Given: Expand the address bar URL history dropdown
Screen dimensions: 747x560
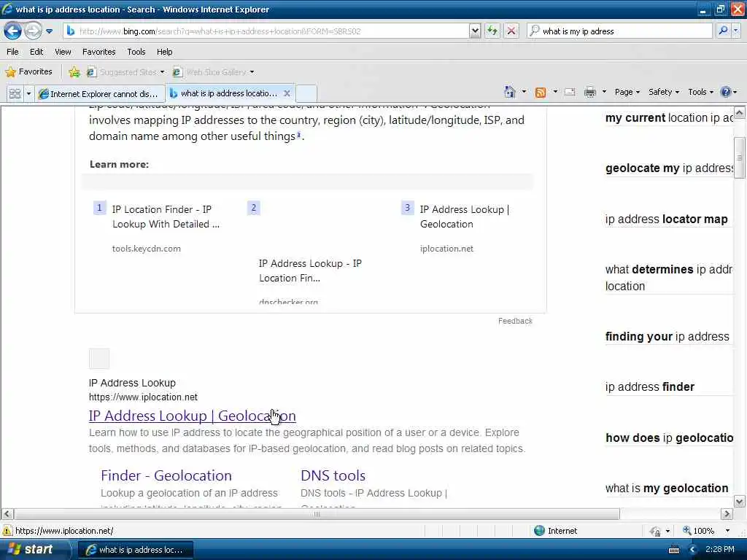Looking at the screenshot, I should [475, 31].
